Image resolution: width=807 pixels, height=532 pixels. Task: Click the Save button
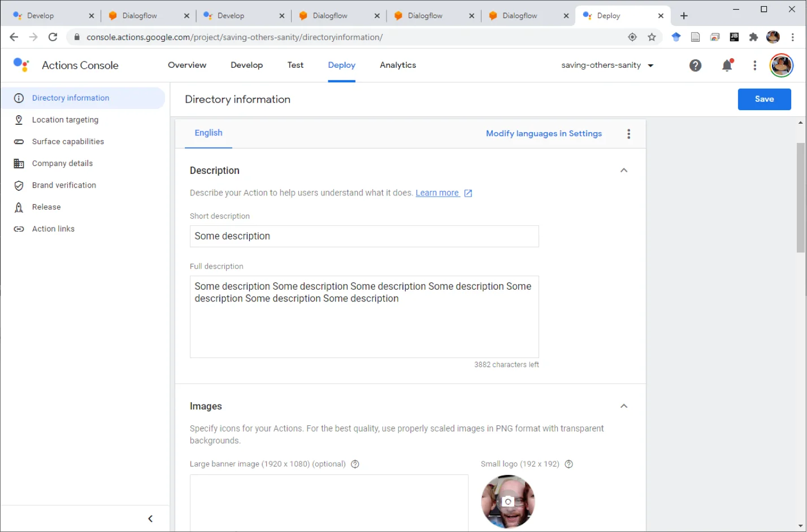coord(764,99)
